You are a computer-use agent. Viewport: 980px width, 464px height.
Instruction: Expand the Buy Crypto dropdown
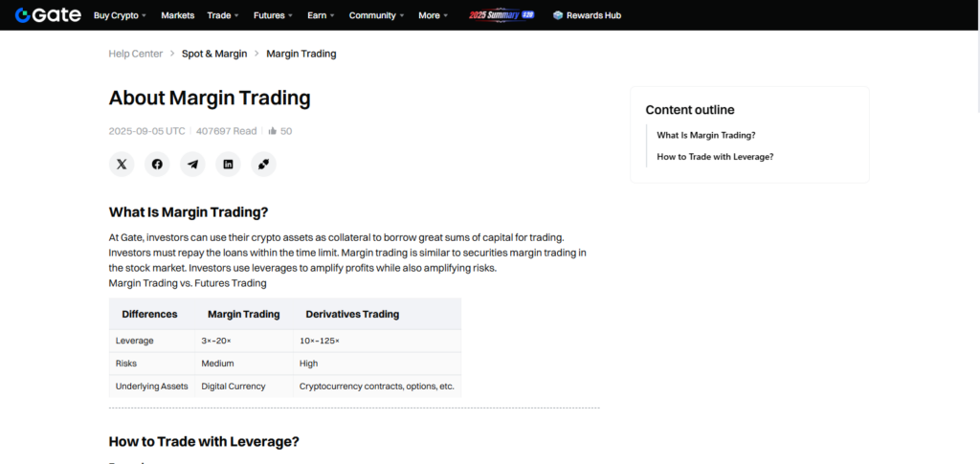click(120, 15)
